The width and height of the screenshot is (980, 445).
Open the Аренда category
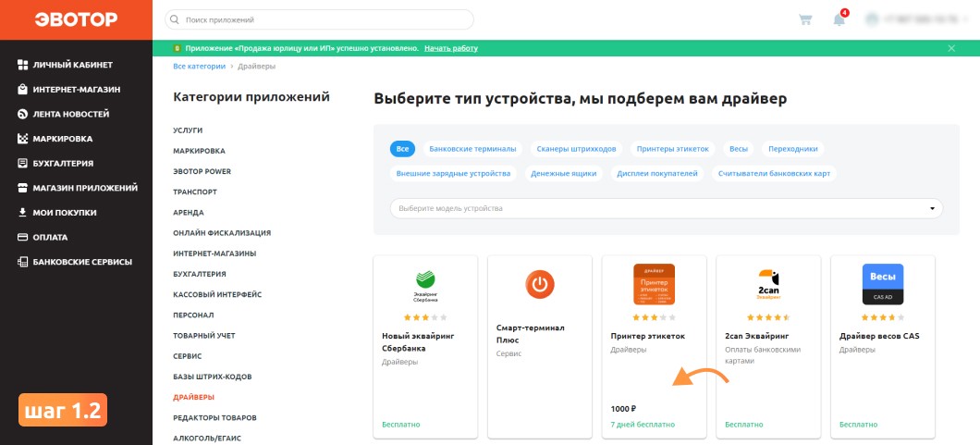[x=188, y=213]
